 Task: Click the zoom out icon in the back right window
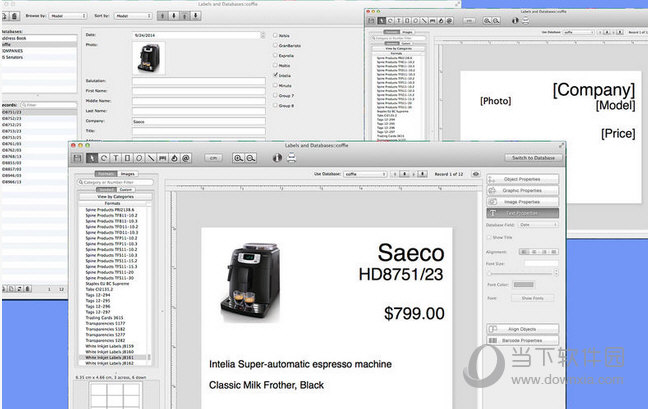point(496,21)
